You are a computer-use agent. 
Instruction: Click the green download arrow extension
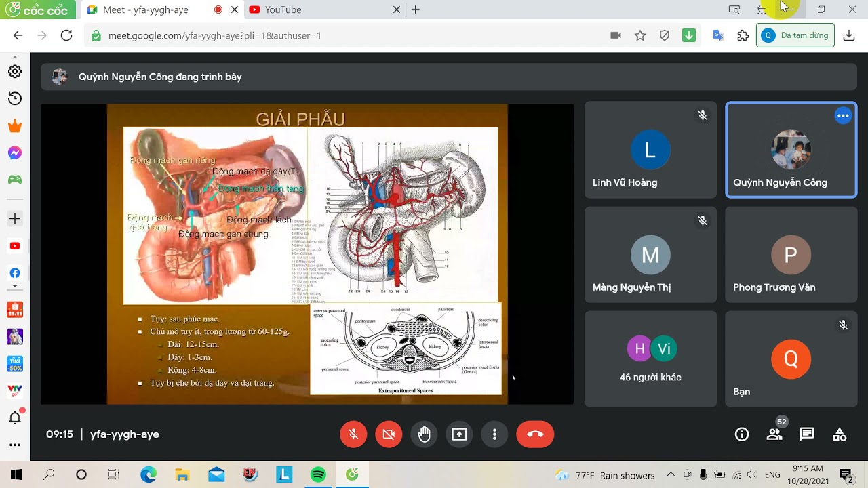[x=689, y=35]
